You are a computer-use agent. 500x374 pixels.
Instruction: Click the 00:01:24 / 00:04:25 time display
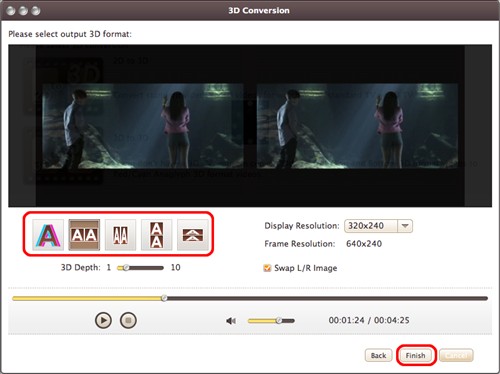click(369, 320)
